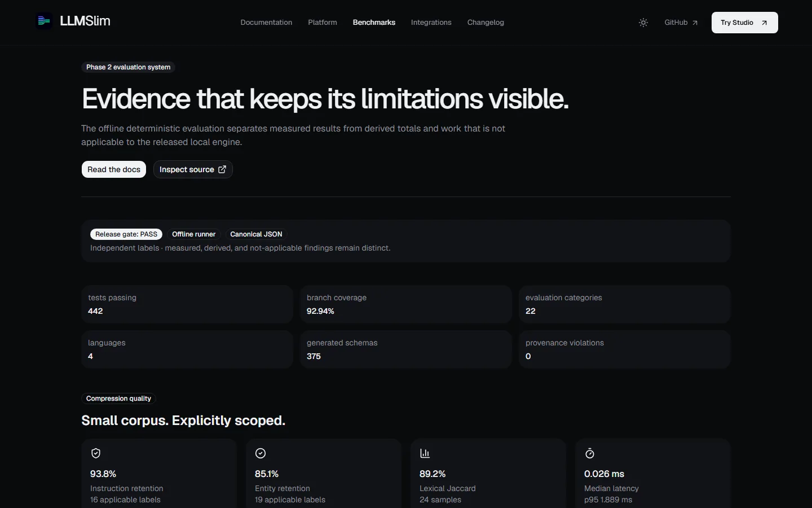
Task: Click the 'Instruction retention' label
Action: click(127, 488)
